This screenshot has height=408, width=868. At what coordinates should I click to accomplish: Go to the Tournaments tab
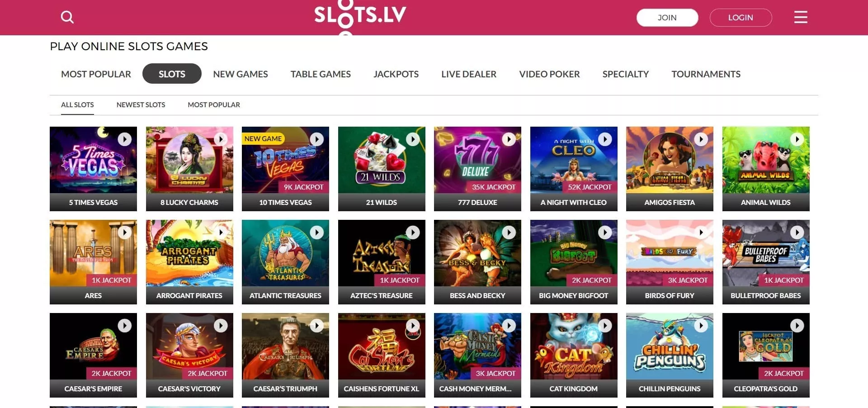pos(706,74)
